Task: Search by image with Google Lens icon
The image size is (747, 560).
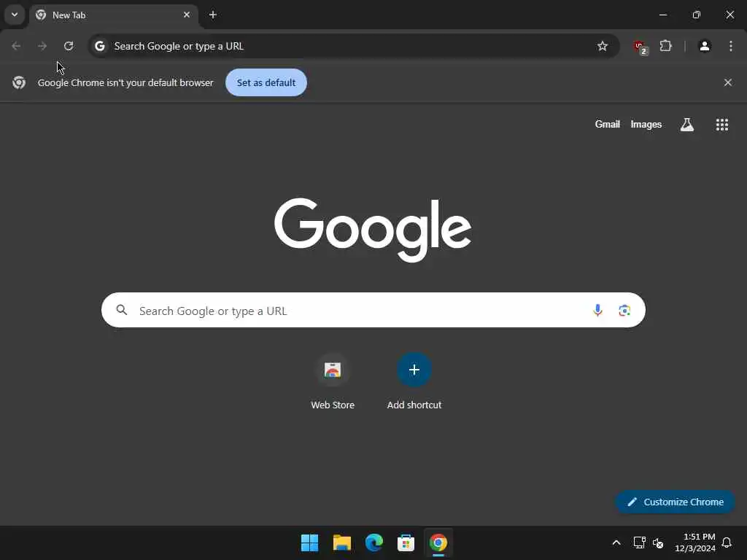Action: point(624,311)
